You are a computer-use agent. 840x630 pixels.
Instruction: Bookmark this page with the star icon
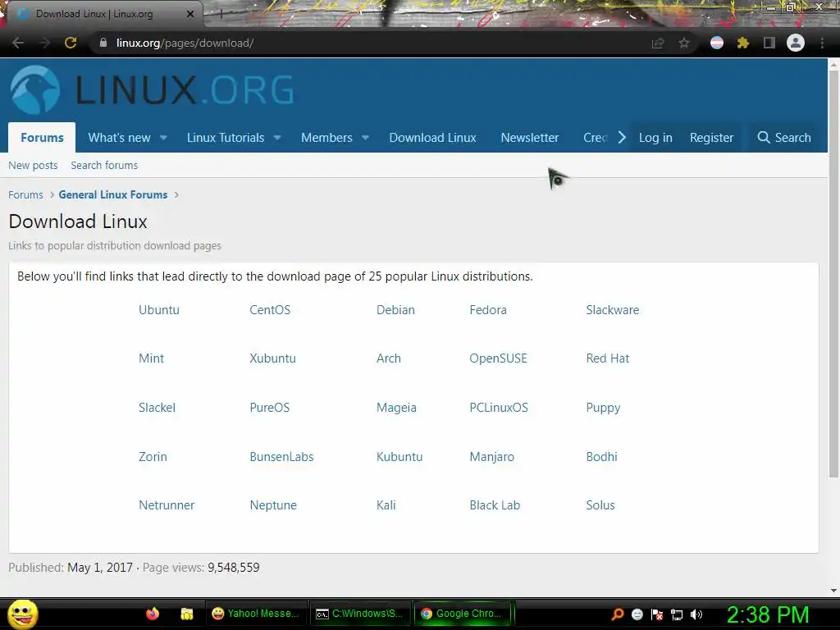tap(684, 43)
